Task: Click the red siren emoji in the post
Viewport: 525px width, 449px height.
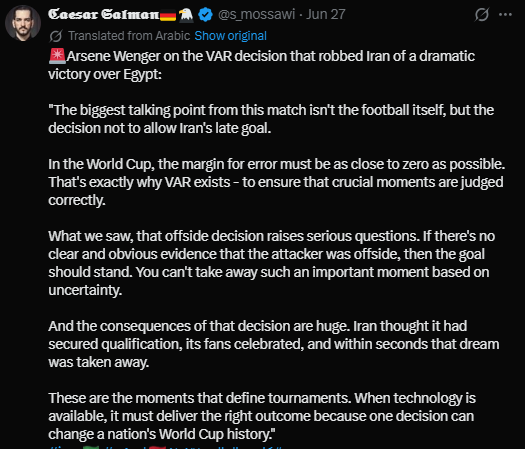Action: click(x=57, y=56)
